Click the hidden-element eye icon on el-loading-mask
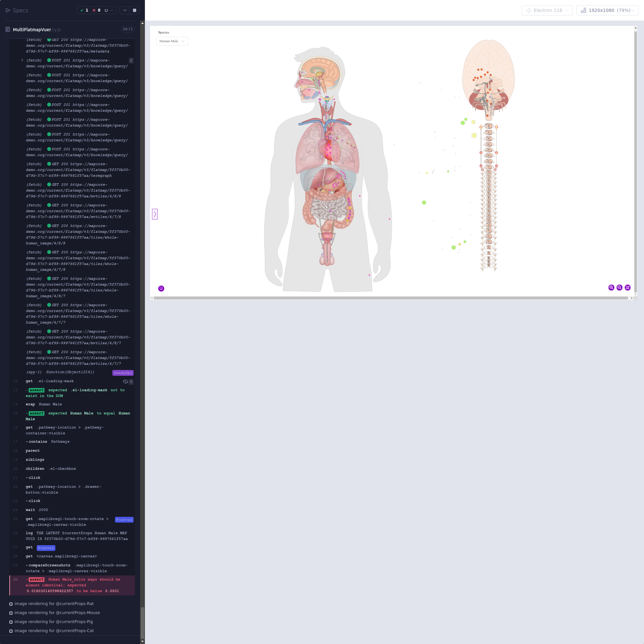The image size is (644, 644). 125,382
